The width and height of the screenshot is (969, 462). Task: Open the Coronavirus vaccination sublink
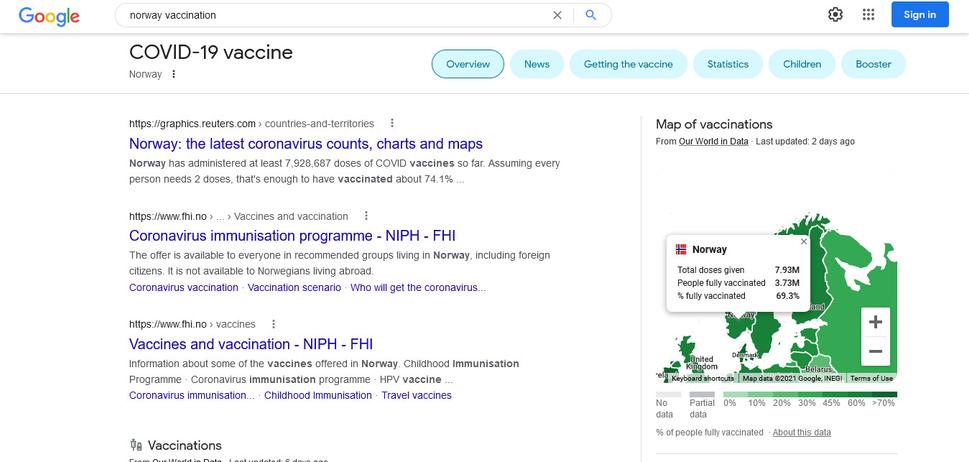pos(184,288)
